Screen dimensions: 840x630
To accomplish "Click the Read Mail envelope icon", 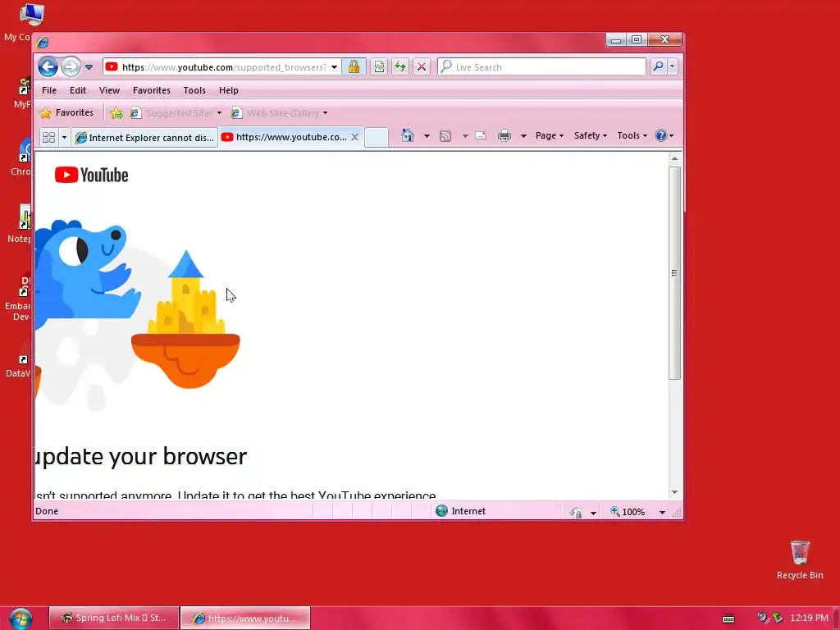I will tap(481, 135).
